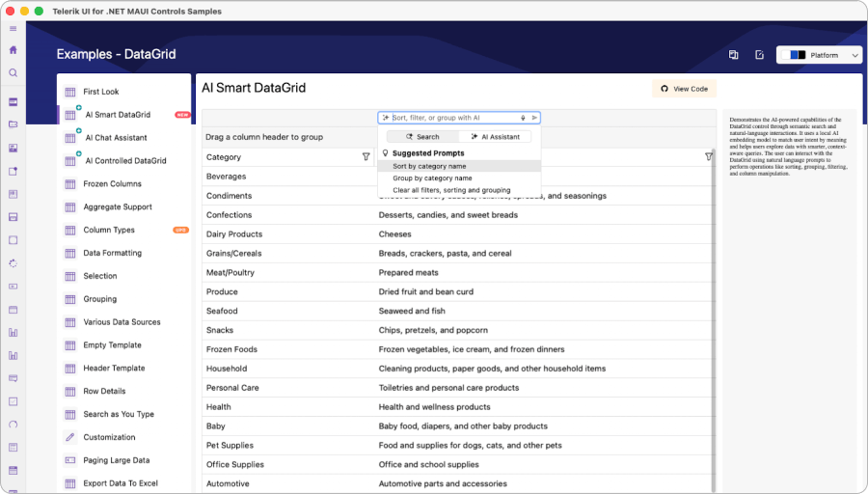Viewport: 868px width, 494px height.
Task: Open the search magnifier in left rail
Action: (x=14, y=73)
